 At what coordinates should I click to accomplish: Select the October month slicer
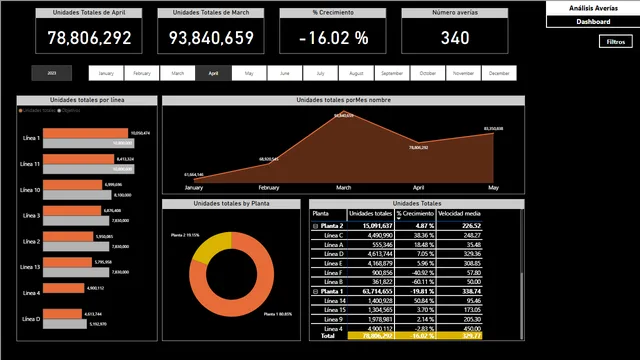(x=427, y=73)
